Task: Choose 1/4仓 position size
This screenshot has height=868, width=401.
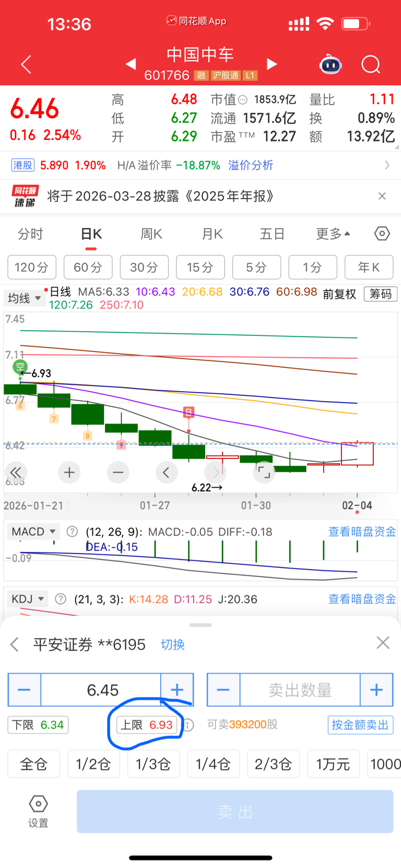Action: (214, 764)
